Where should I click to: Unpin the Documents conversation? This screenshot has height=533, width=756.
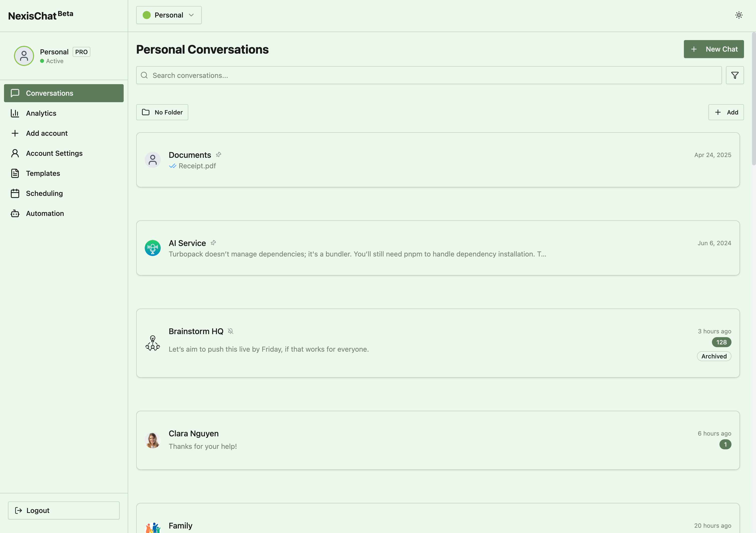[x=218, y=154]
